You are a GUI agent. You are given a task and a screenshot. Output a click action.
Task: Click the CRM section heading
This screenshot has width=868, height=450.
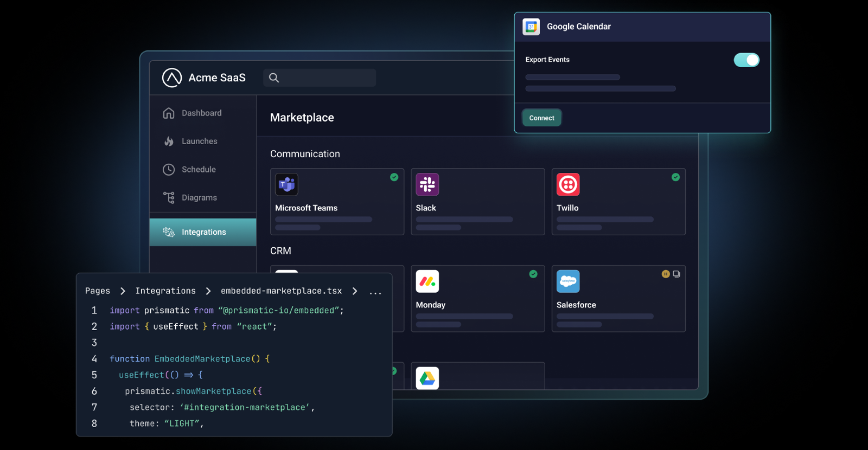point(280,251)
